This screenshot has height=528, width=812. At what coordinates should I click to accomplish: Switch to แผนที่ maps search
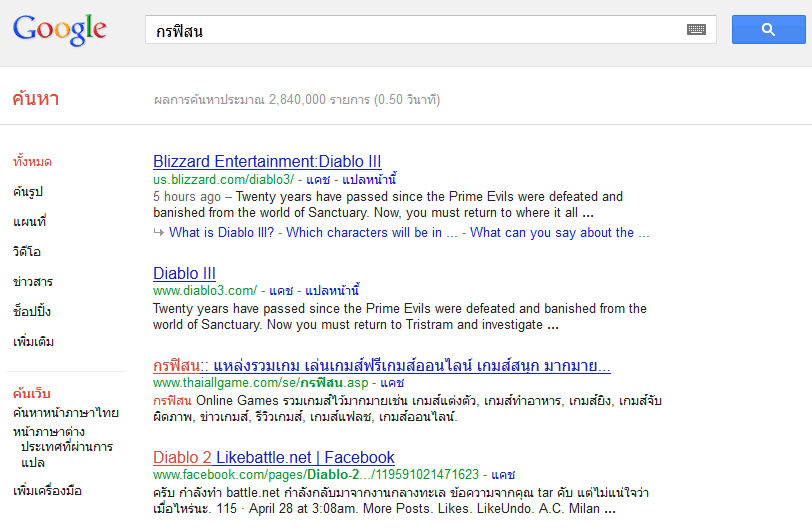tap(30, 222)
